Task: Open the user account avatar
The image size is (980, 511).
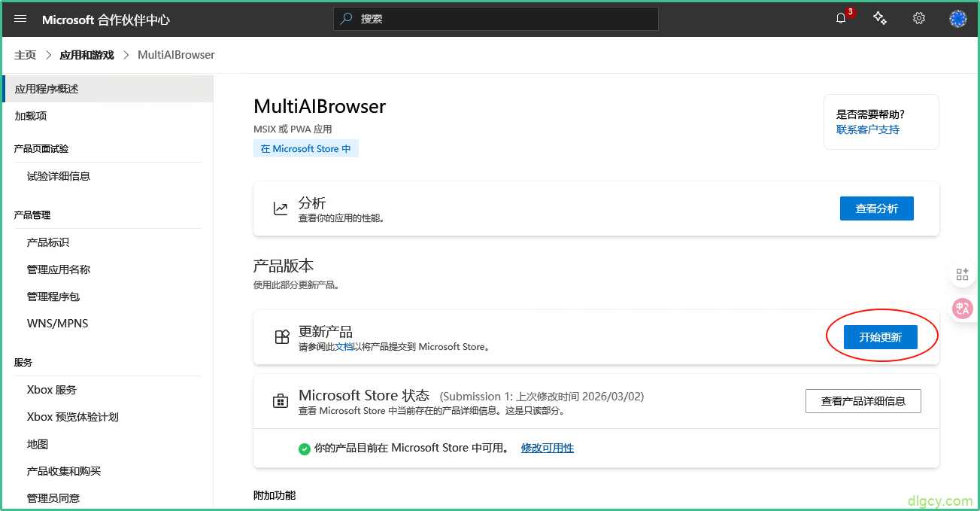Action: 958,19
